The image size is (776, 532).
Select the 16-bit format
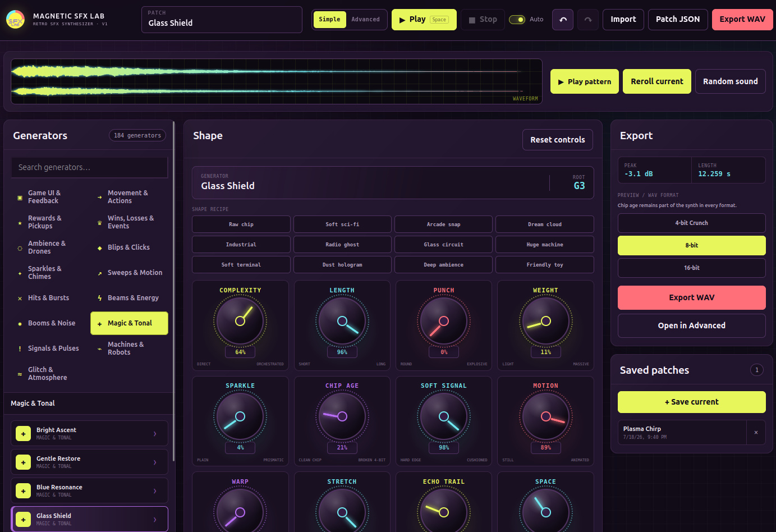pos(691,268)
